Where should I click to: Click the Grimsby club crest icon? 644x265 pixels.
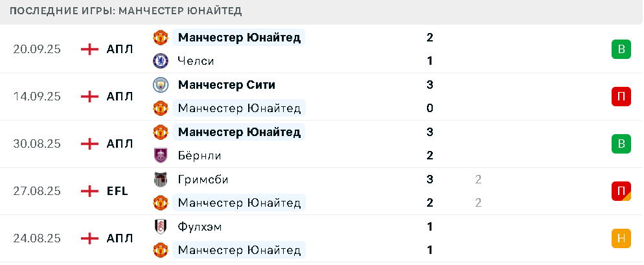click(160, 179)
